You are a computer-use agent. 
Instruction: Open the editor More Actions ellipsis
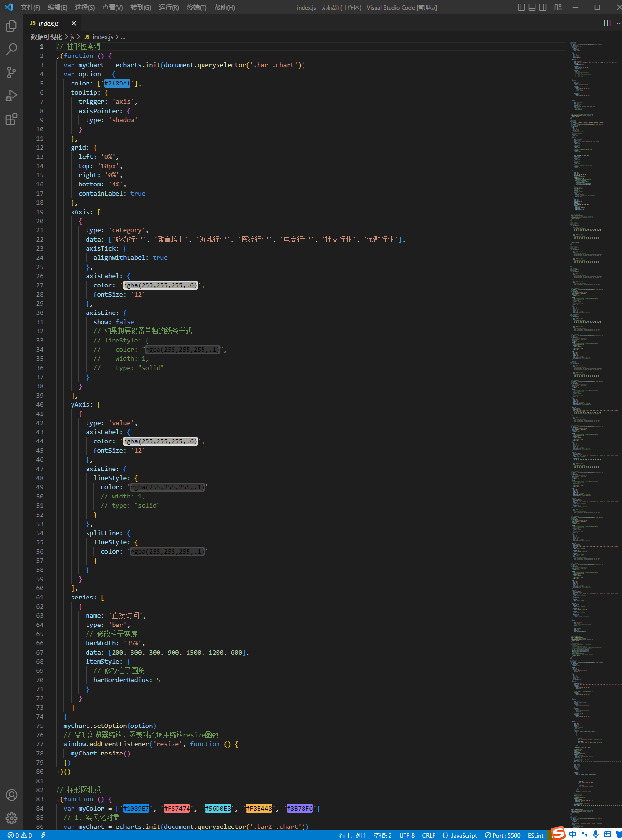click(x=619, y=23)
